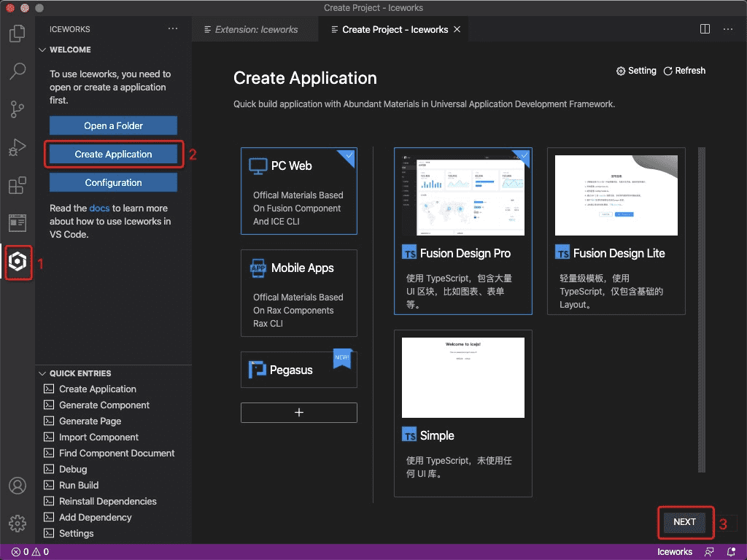747x560 pixels.
Task: Open the preview panel icon above Iceworks
Action: click(x=18, y=223)
